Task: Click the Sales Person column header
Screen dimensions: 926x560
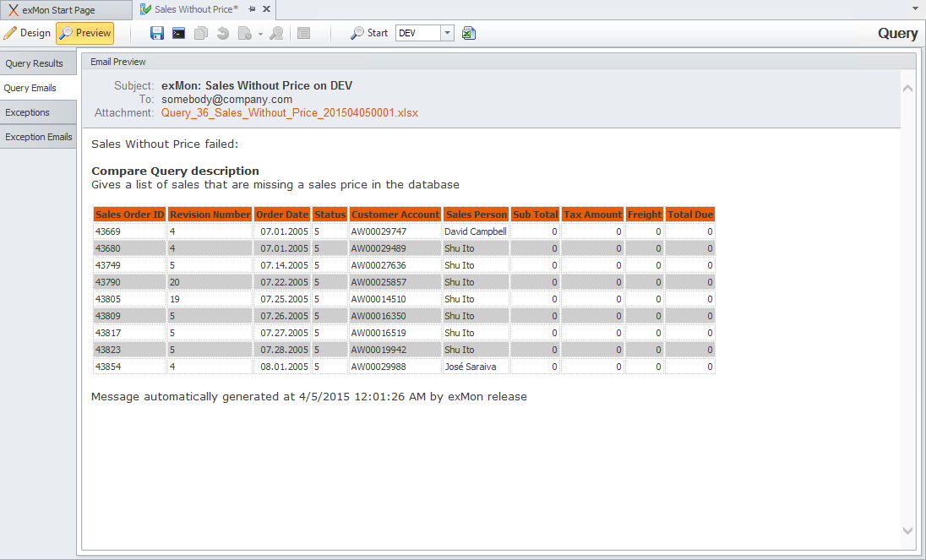Action: point(476,215)
